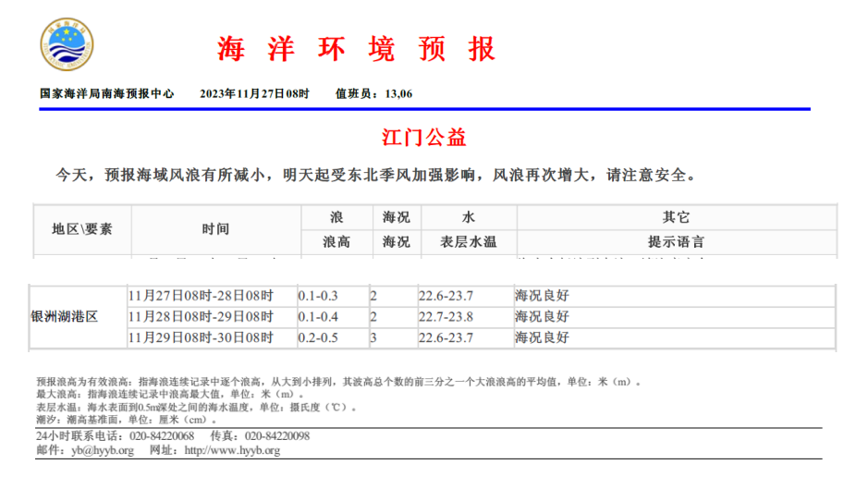Screen dimensions: 868x489
Task: Click the national ocean forecast logo emblem
Action: click(x=67, y=44)
